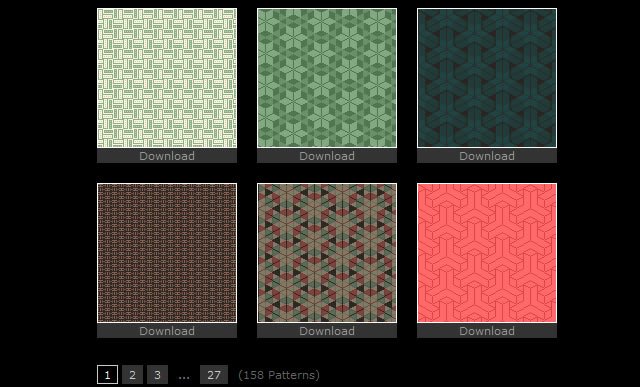The image size is (640, 387).
Task: Download the multicolor triangle kaleidoscope pattern
Action: (327, 331)
